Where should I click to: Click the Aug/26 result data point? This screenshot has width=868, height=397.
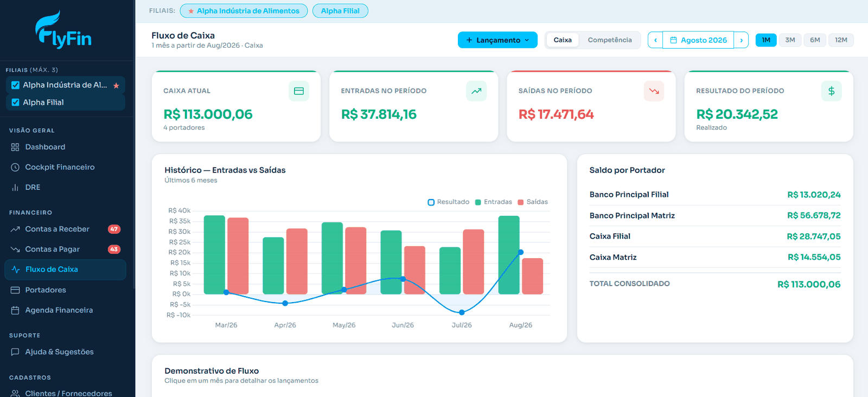coord(521,252)
